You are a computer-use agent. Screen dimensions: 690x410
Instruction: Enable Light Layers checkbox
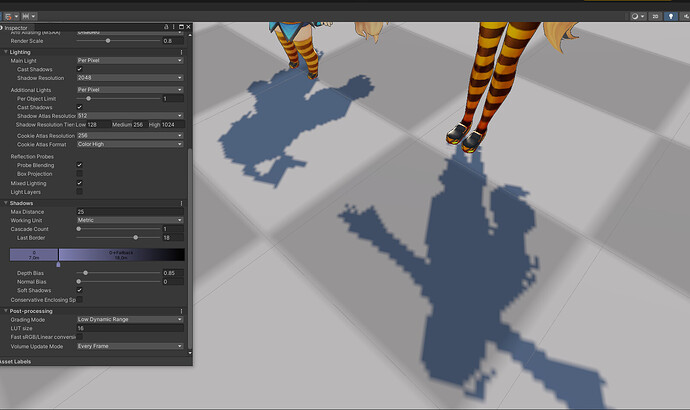80,192
